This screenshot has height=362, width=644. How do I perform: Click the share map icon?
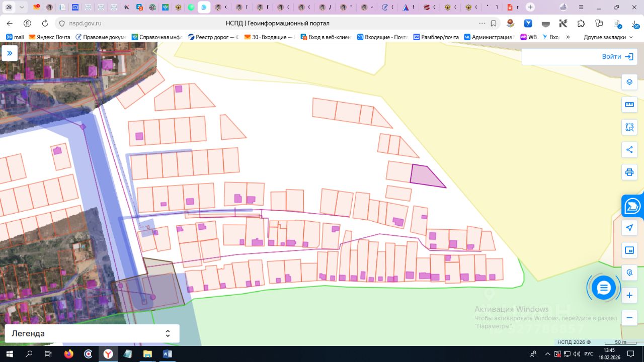(x=629, y=149)
